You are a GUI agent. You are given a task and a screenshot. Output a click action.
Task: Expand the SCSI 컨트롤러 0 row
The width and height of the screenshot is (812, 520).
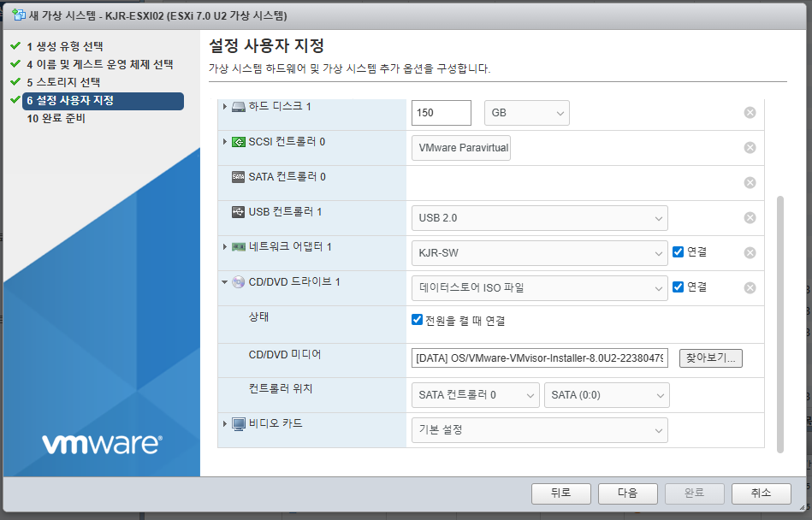[x=225, y=142]
